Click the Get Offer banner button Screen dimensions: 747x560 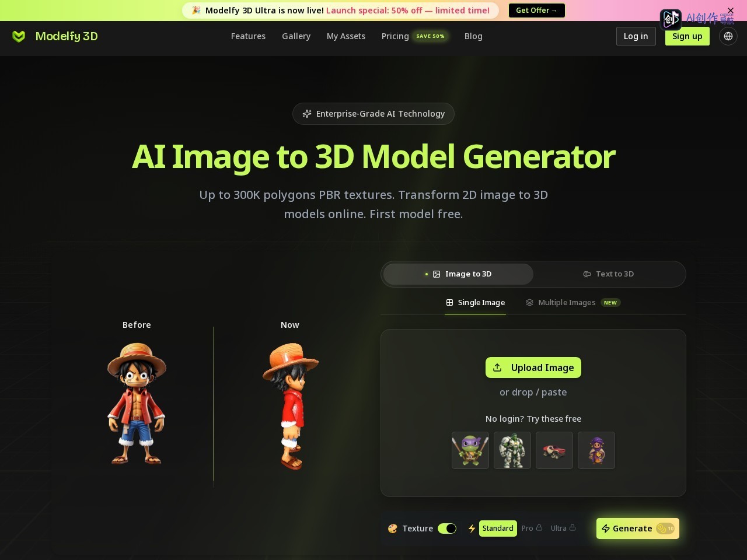pos(536,10)
